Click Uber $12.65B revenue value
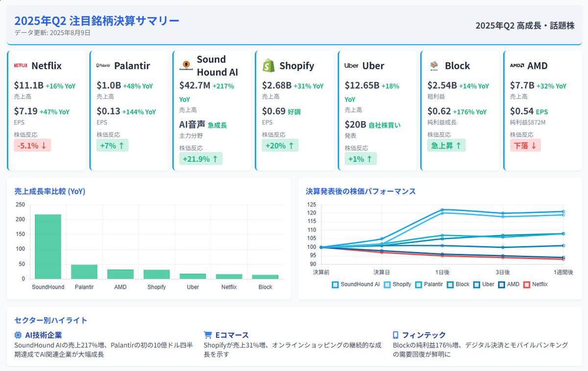This screenshot has height=371, width=588. [362, 85]
